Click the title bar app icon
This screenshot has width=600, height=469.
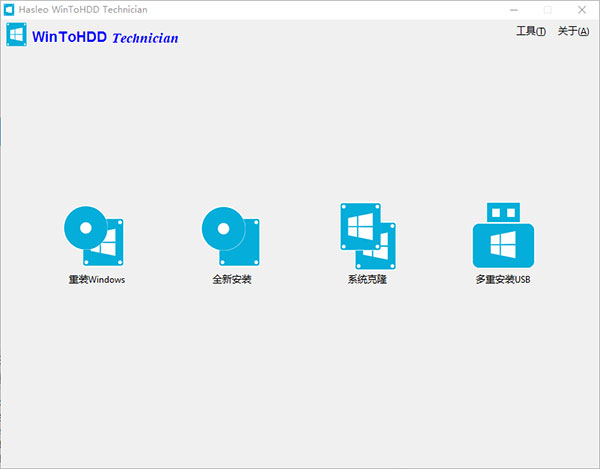(9, 10)
